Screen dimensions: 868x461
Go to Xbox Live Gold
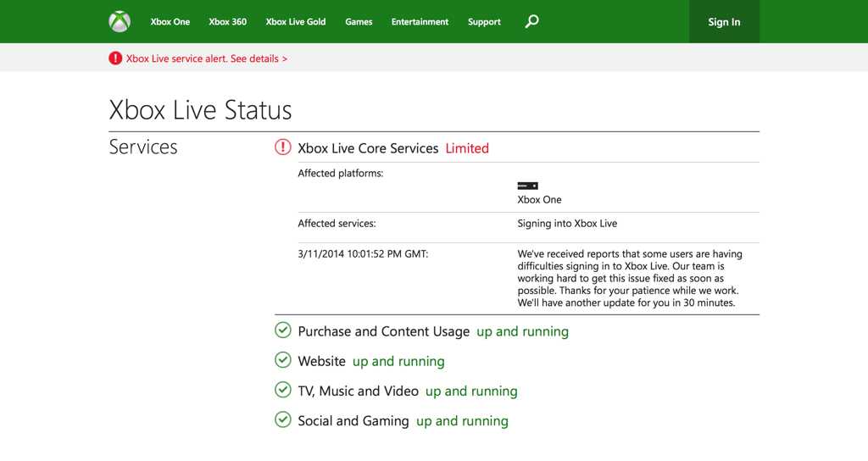[x=295, y=22]
